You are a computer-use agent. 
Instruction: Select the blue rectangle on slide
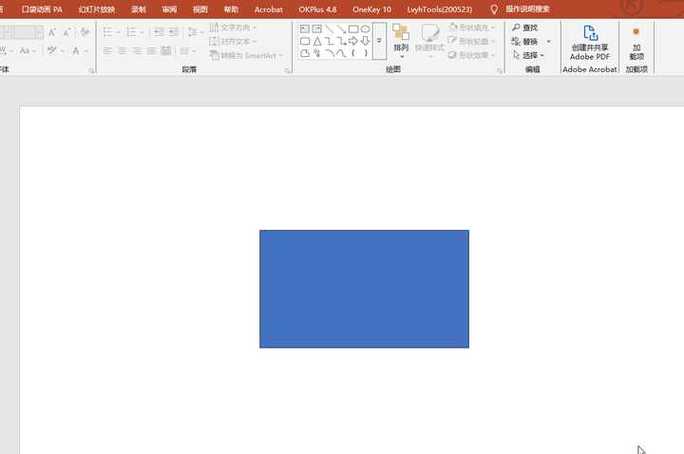point(364,289)
